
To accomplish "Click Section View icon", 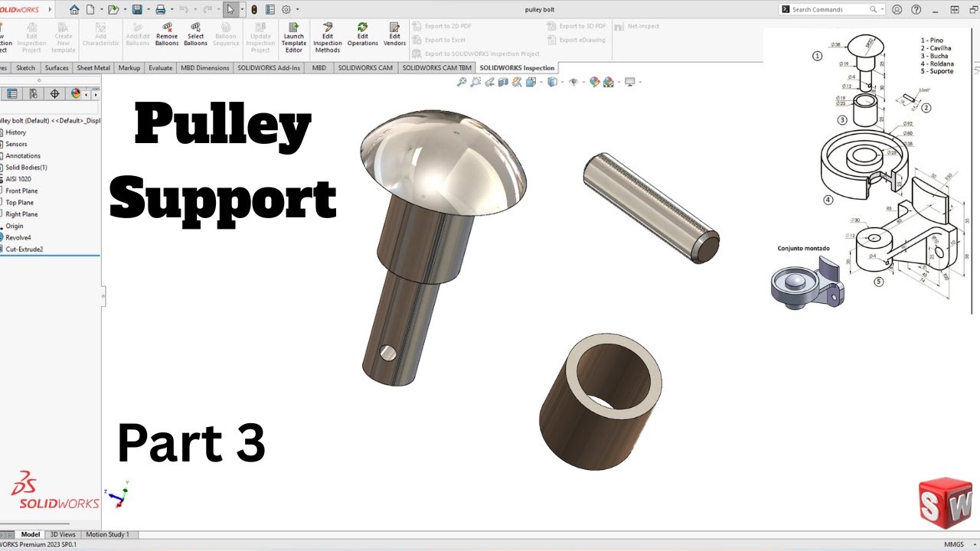I will coord(503,82).
